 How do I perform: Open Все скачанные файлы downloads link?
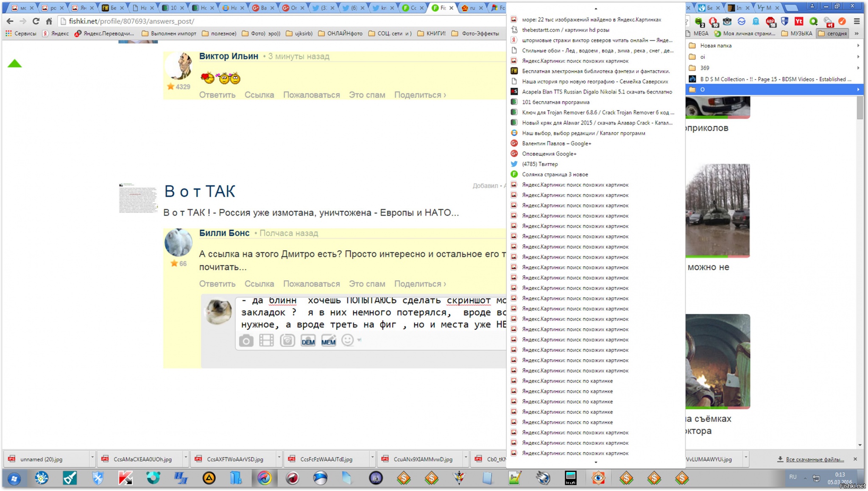click(814, 459)
